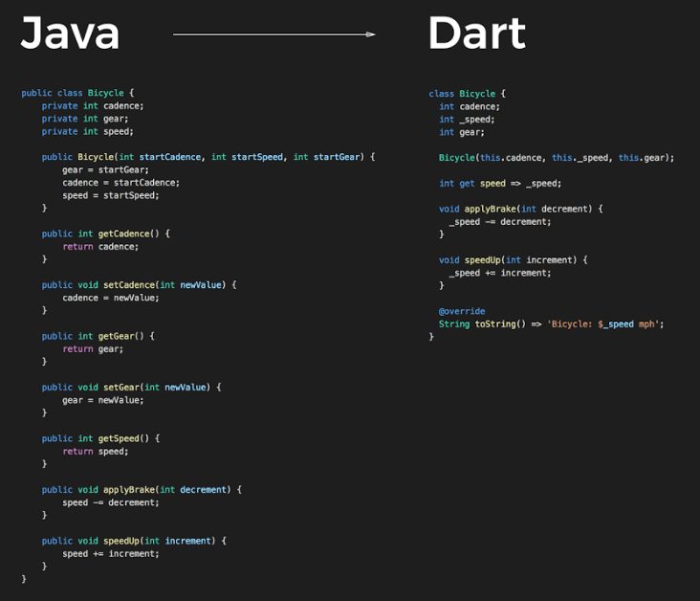Screen dimensions: 700x601
Task: Click the "return cadence;" line
Action: tap(100, 247)
